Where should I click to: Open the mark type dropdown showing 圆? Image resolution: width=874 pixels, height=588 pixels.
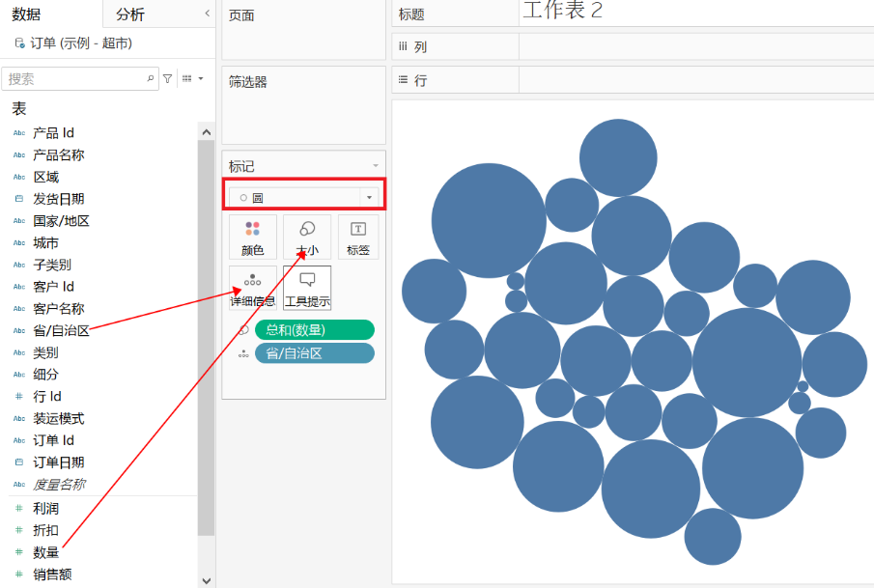[304, 197]
